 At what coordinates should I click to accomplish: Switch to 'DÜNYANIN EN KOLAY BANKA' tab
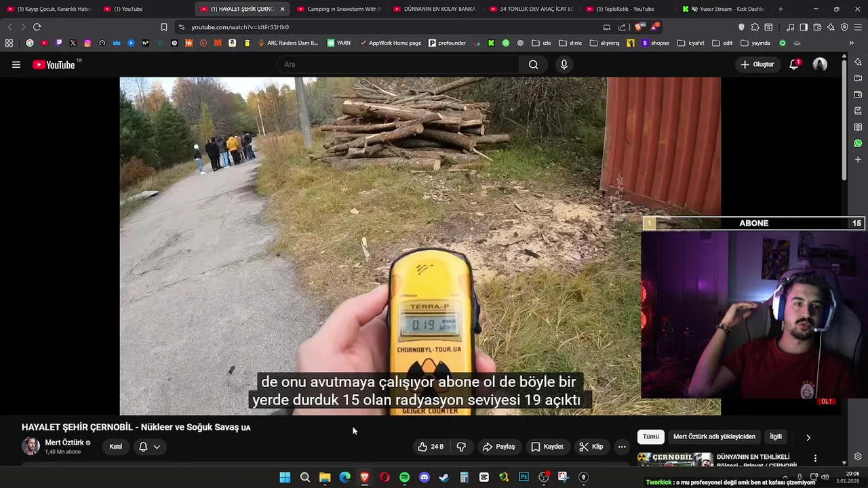point(435,9)
